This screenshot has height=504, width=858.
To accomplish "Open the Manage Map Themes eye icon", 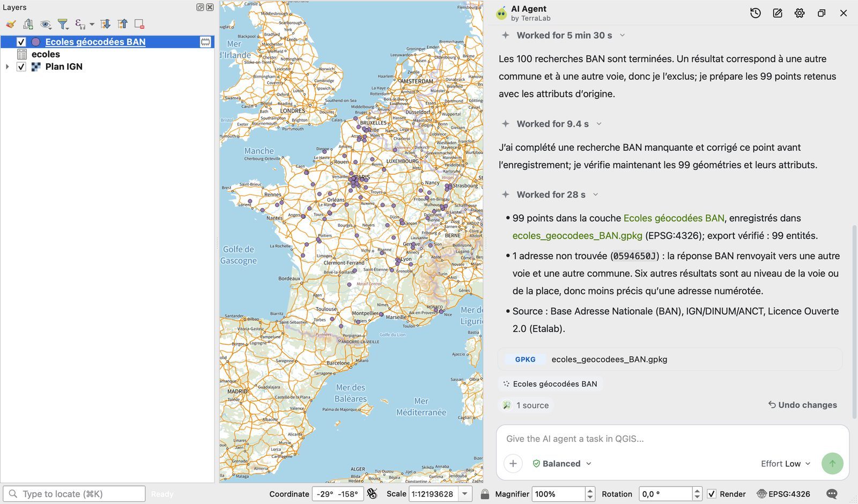I will click(46, 24).
